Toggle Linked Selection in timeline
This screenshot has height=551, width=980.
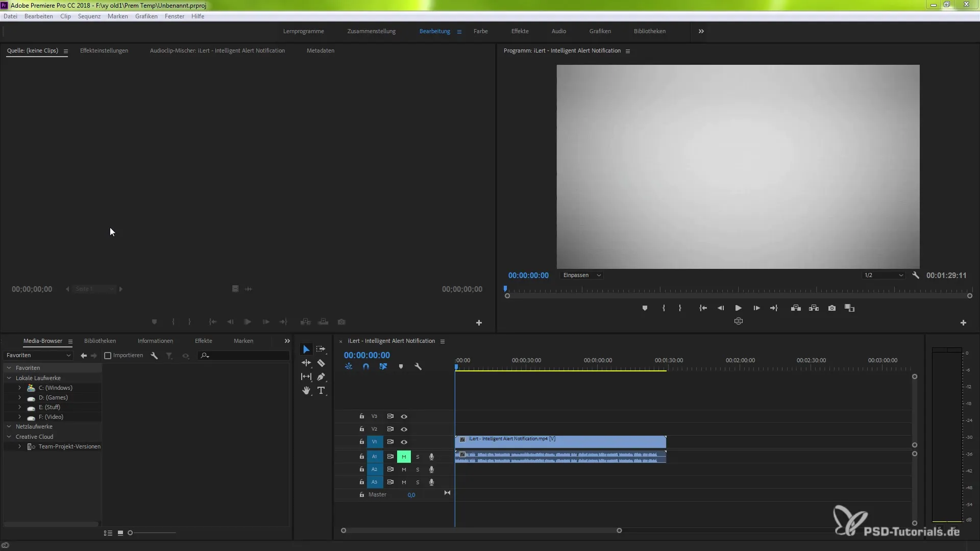click(x=383, y=367)
